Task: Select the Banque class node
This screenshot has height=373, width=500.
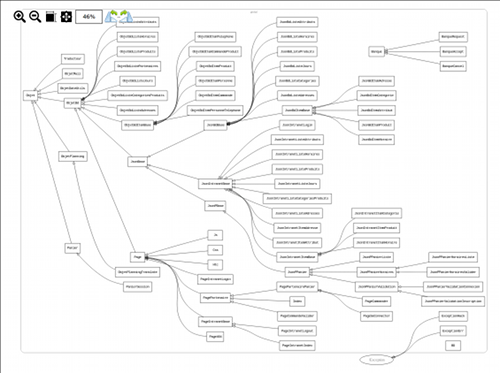Action: [x=376, y=52]
